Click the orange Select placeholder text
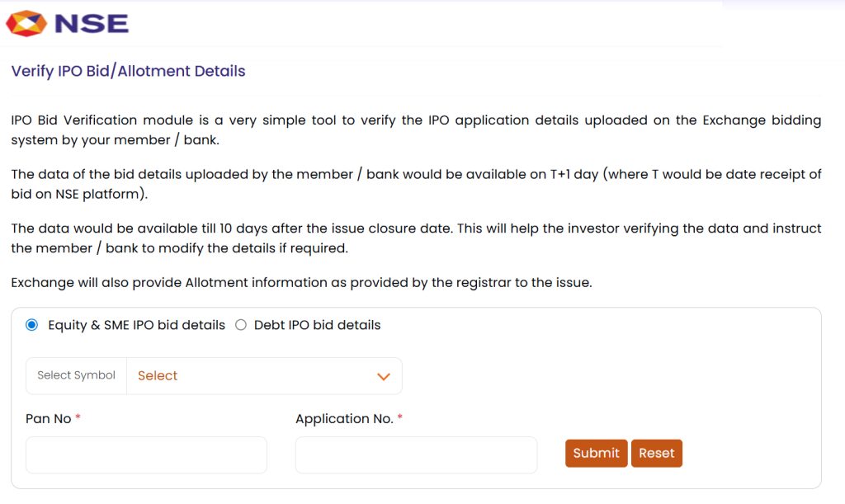 [158, 375]
